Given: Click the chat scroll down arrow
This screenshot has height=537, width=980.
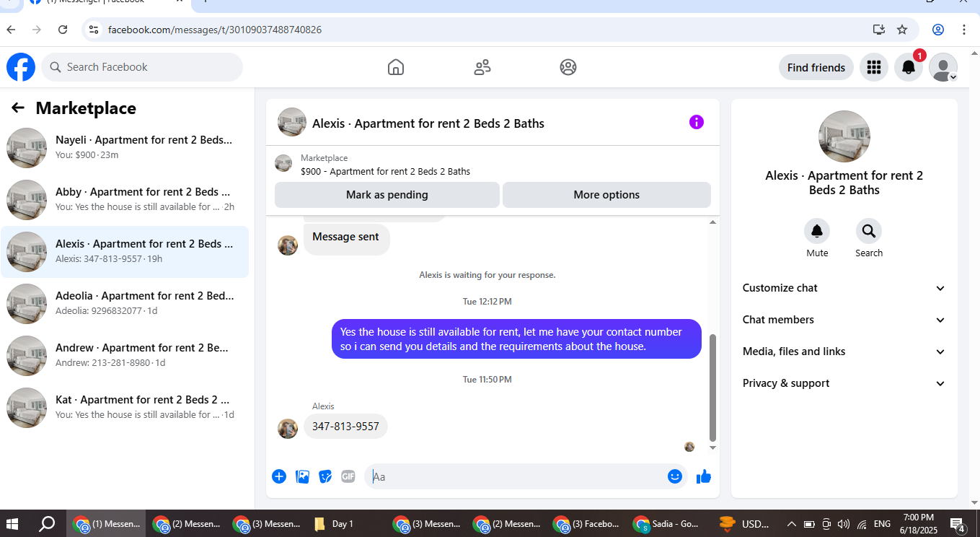Looking at the screenshot, I should click(x=712, y=448).
